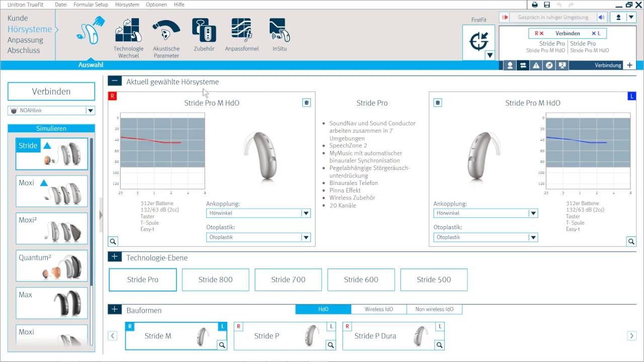Collapse Aktuell gewählte Hörsysteme section
644x362 pixels.
coord(115,80)
